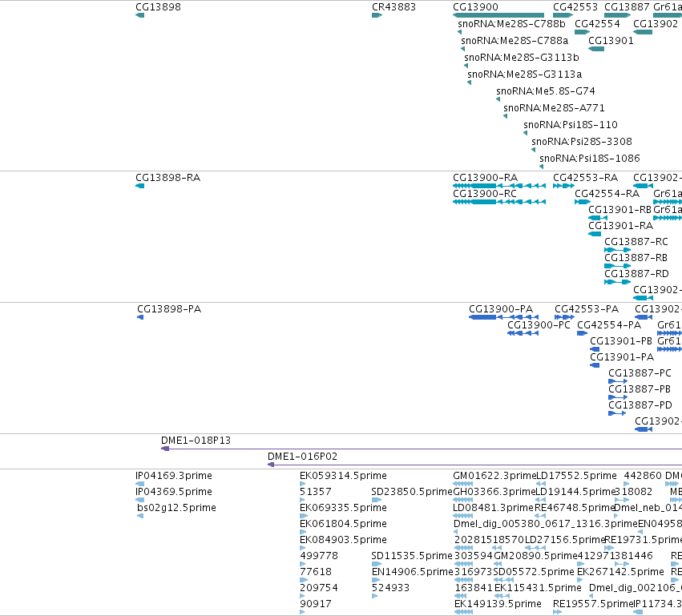This screenshot has width=682, height=616.
Task: Click snoRNA:Me28S-C788a label
Action: tap(515, 41)
